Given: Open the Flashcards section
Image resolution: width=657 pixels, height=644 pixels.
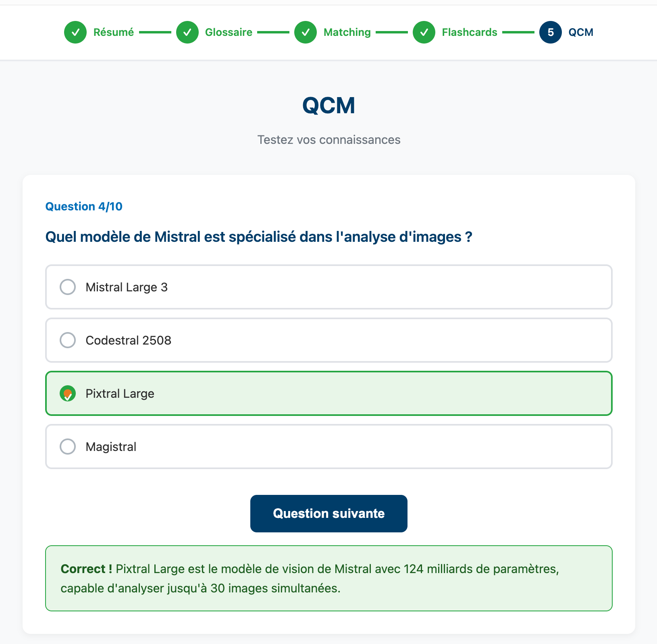Looking at the screenshot, I should 469,32.
